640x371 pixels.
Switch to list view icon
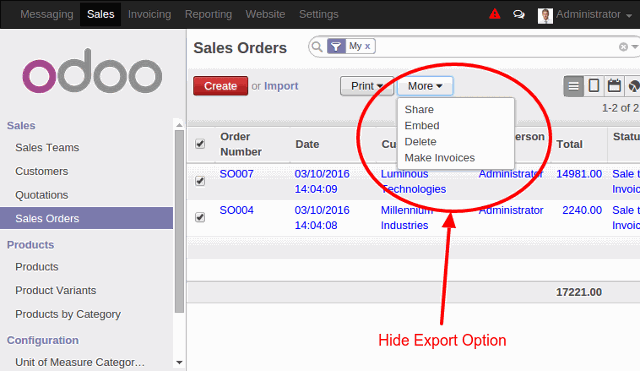tap(573, 86)
